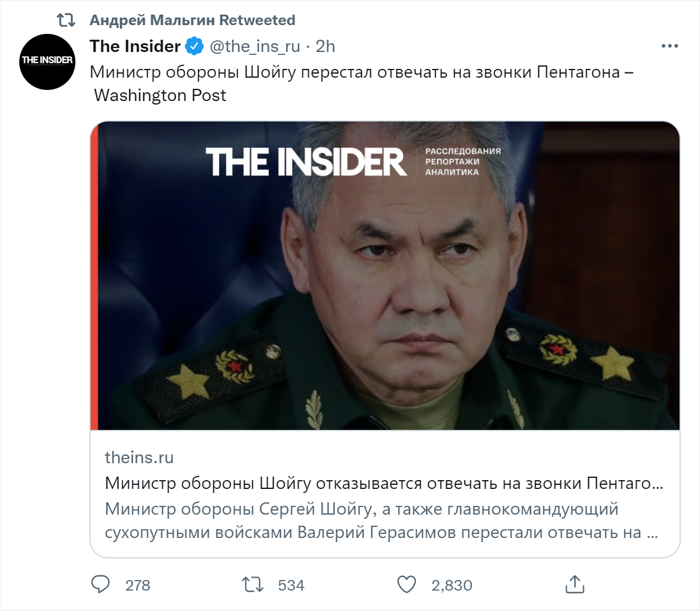Click the 2,830 likes count

[452, 585]
